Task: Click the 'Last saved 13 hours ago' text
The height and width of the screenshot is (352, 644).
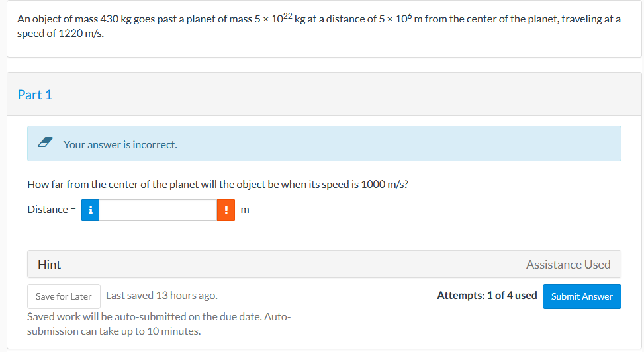Action: [x=161, y=296]
